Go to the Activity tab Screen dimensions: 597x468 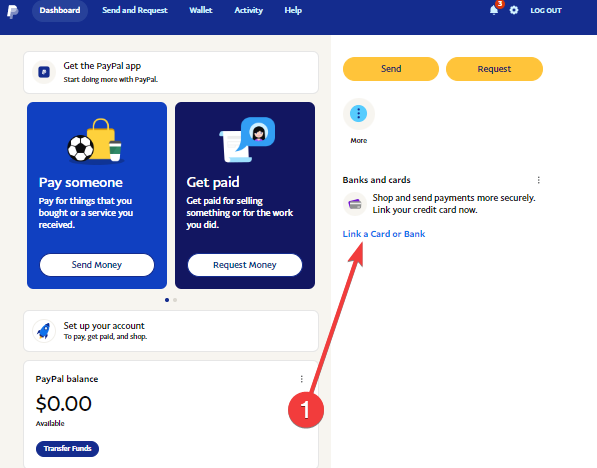(x=248, y=10)
